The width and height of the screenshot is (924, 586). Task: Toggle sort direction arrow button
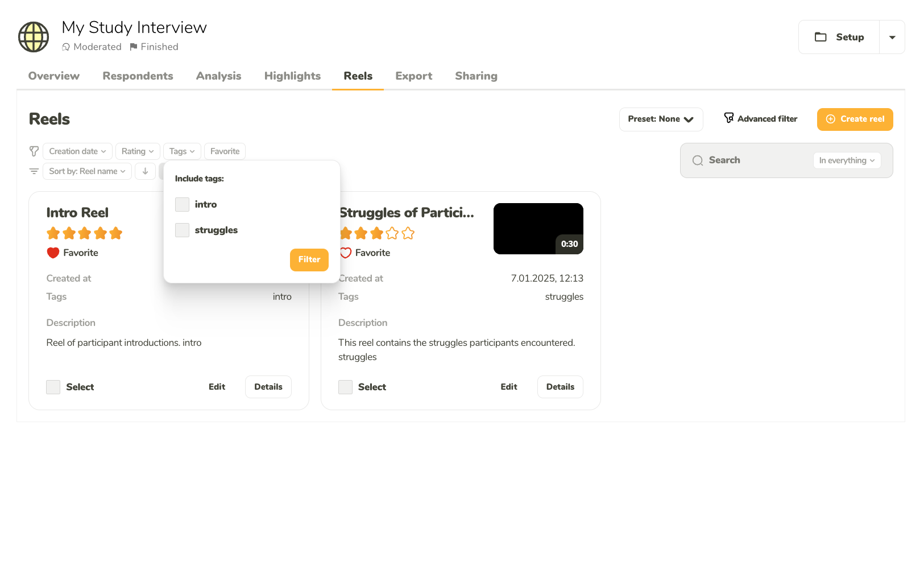pos(145,171)
